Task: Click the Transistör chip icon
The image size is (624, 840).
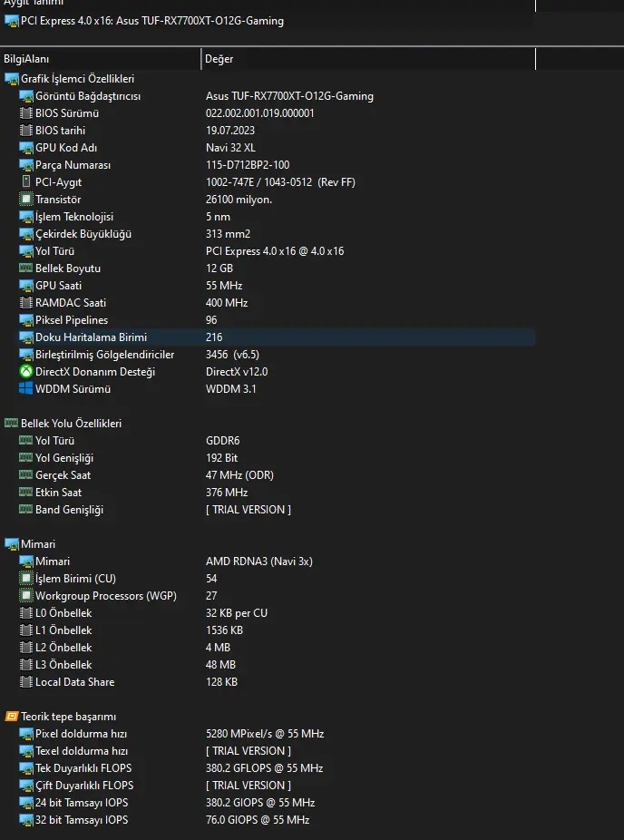Action: [x=25, y=200]
